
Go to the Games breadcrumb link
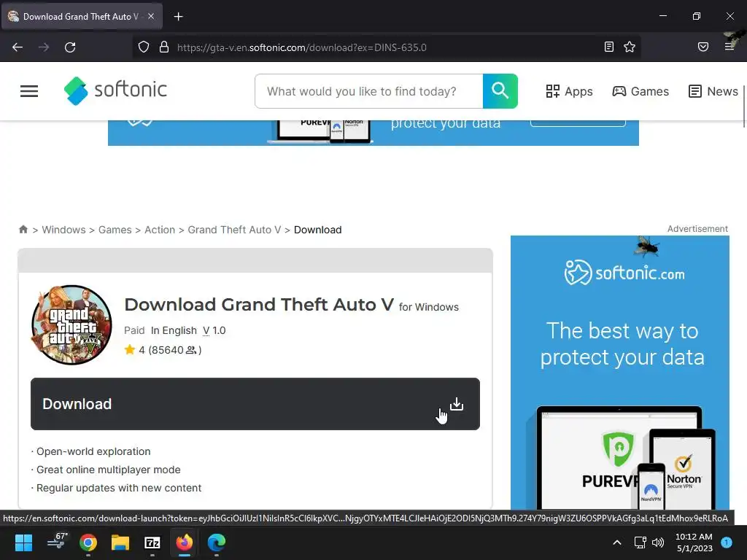pos(115,230)
